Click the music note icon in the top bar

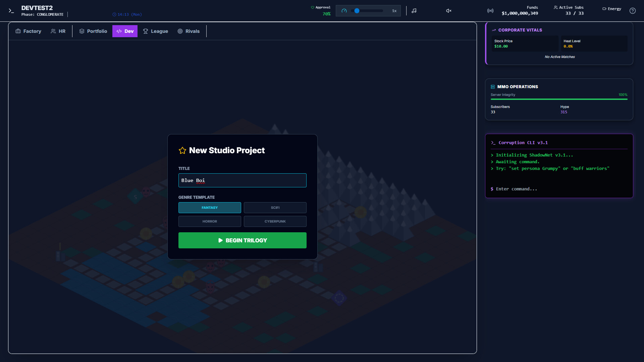(x=414, y=10)
